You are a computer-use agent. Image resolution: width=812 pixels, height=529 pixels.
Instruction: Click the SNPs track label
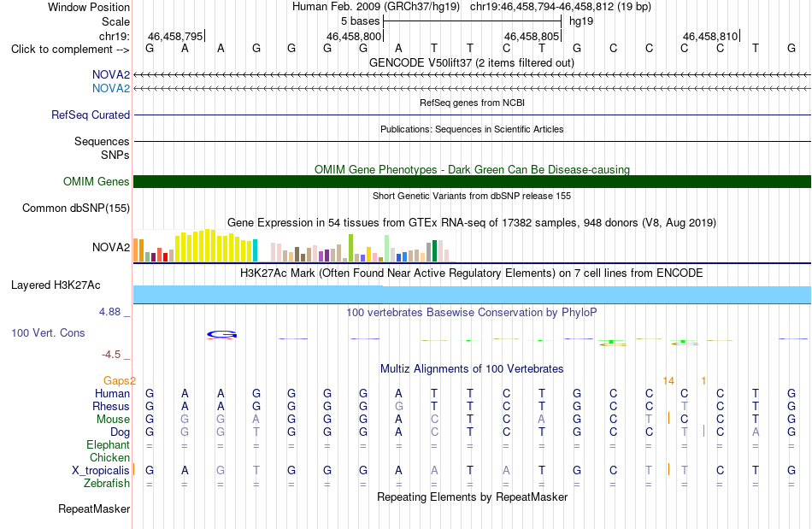[115, 155]
